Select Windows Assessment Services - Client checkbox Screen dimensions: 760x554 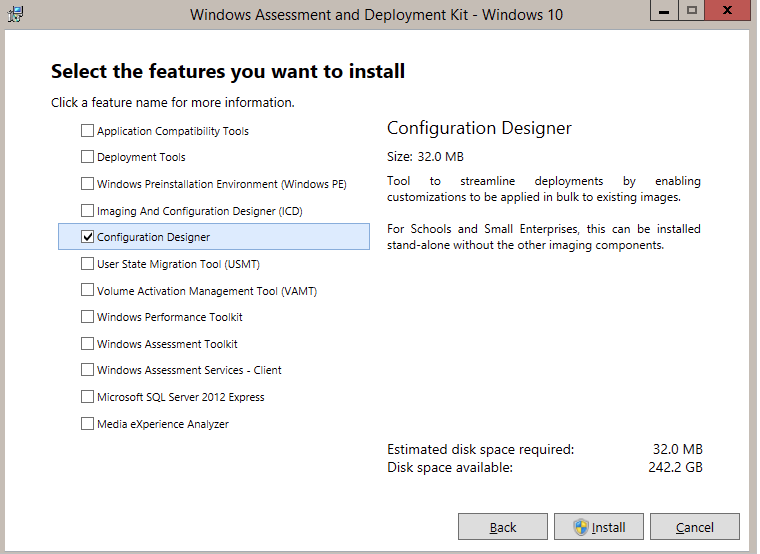(87, 370)
